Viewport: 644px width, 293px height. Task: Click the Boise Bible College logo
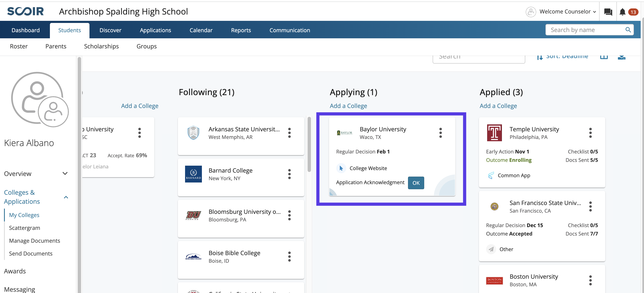[x=193, y=257]
